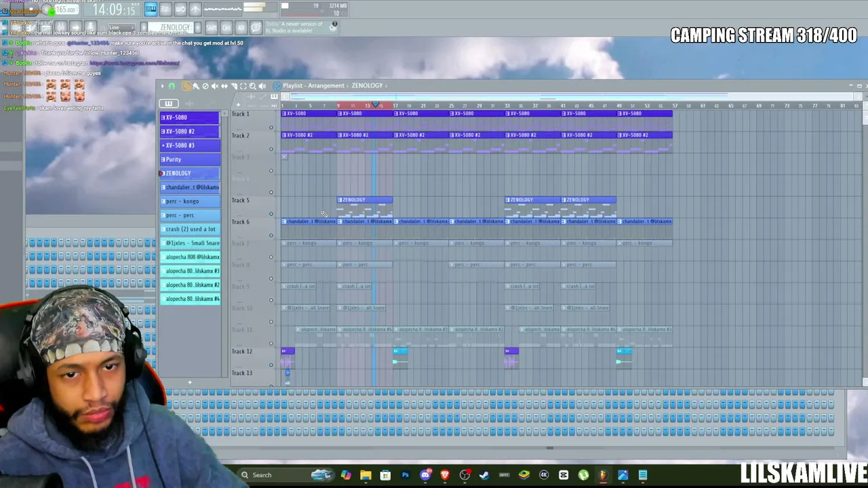Choose the Select tool in playlist toolbar
The width and height of the screenshot is (868, 488).
(243, 86)
